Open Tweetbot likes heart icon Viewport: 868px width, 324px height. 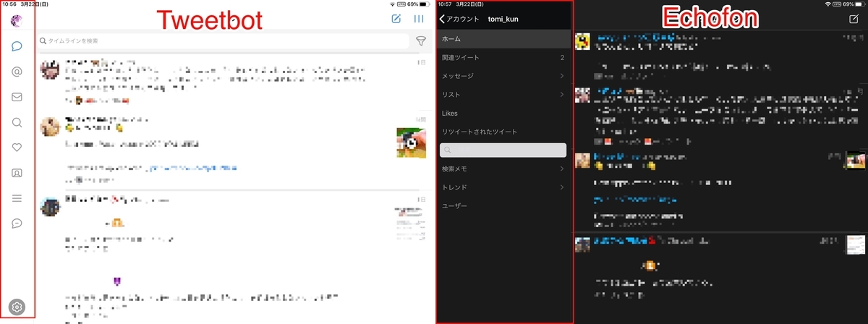(17, 148)
